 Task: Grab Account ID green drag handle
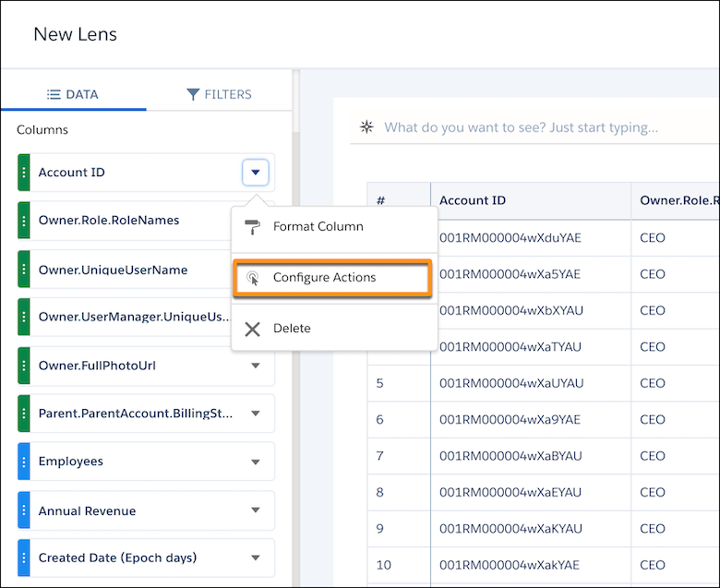pos(24,173)
